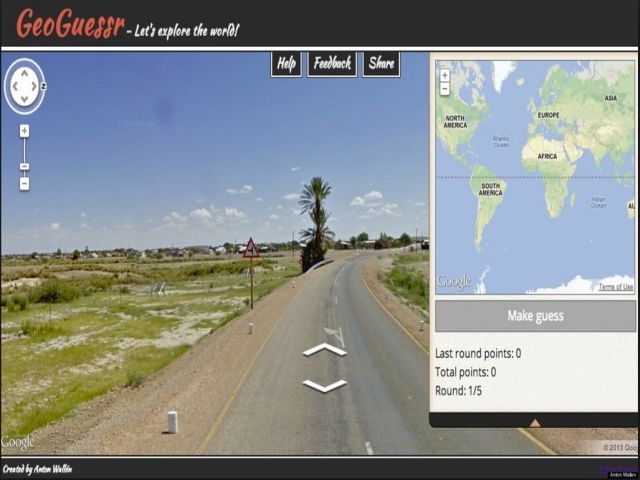This screenshot has height=480, width=640.
Task: Open the Help menu
Action: pos(286,64)
